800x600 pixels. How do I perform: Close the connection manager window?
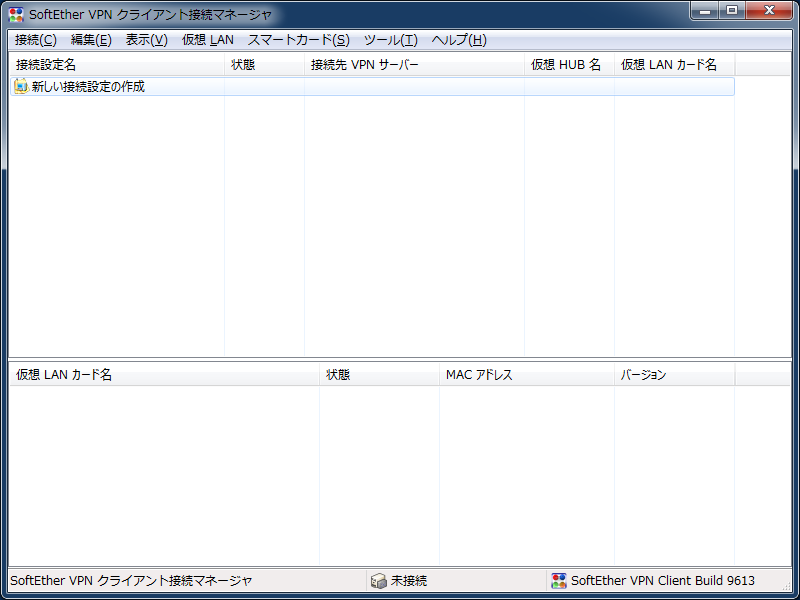click(769, 10)
